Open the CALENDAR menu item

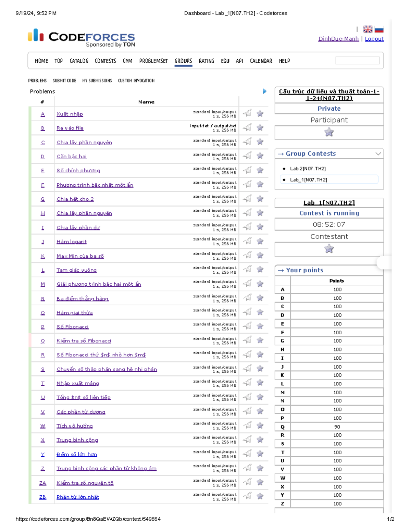[x=261, y=61]
